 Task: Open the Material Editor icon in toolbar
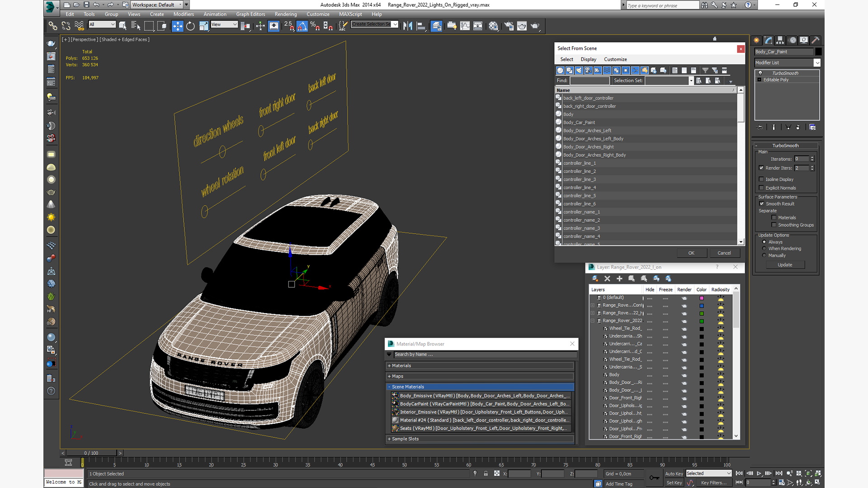tap(493, 26)
